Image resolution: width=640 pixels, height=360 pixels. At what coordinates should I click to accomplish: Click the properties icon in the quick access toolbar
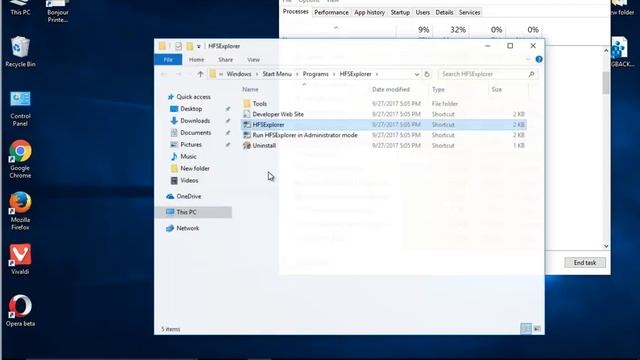tap(178, 46)
